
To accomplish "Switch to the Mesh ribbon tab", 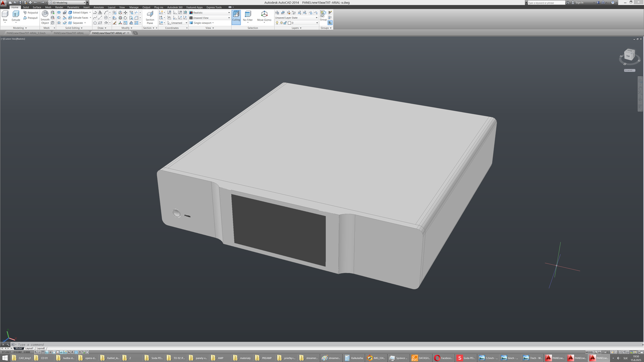I will pos(48,7).
